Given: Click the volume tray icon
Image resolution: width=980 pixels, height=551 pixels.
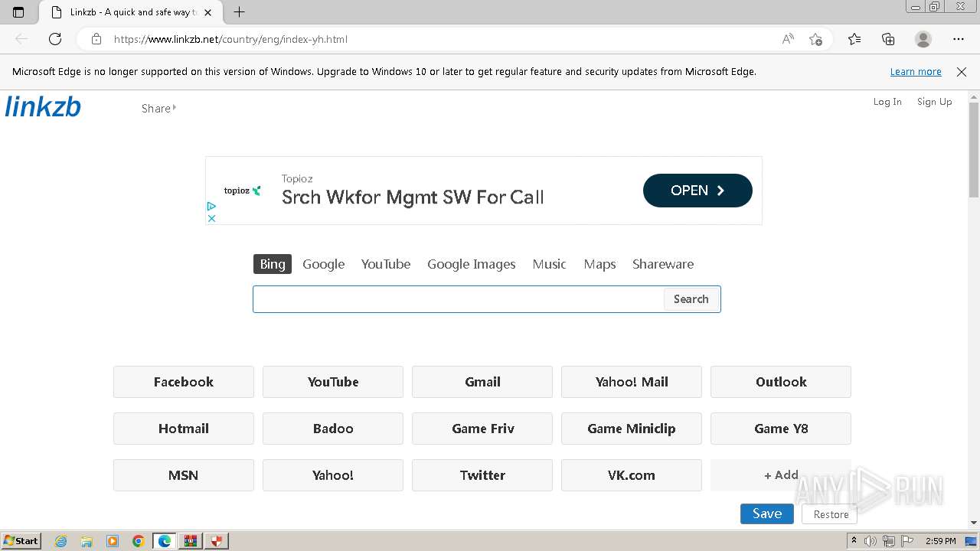Looking at the screenshot, I should click(871, 541).
